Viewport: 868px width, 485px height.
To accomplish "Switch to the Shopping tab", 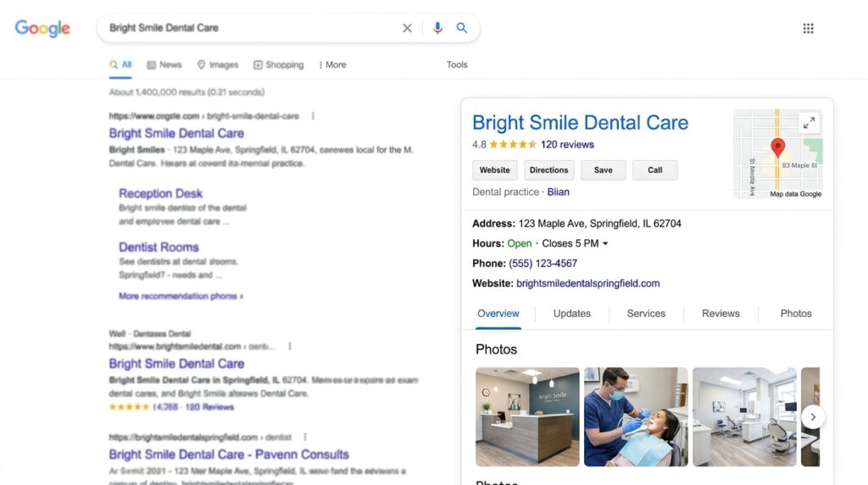I will coord(278,64).
